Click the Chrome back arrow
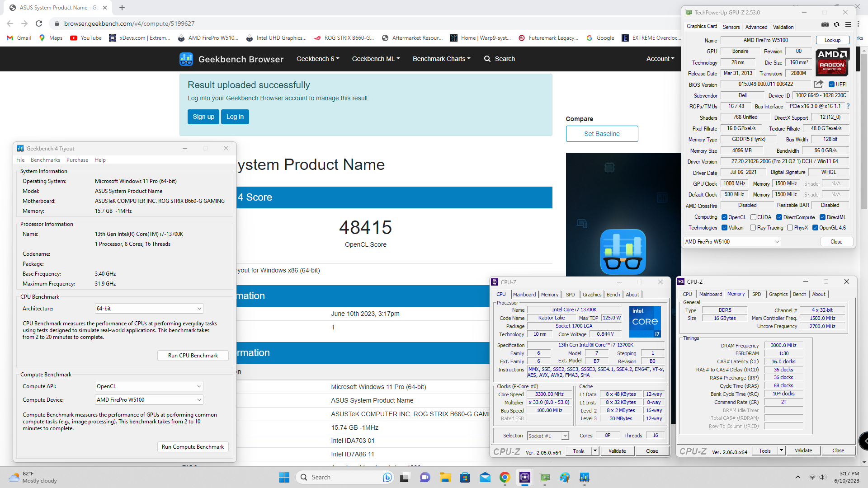The image size is (868, 488). click(10, 23)
